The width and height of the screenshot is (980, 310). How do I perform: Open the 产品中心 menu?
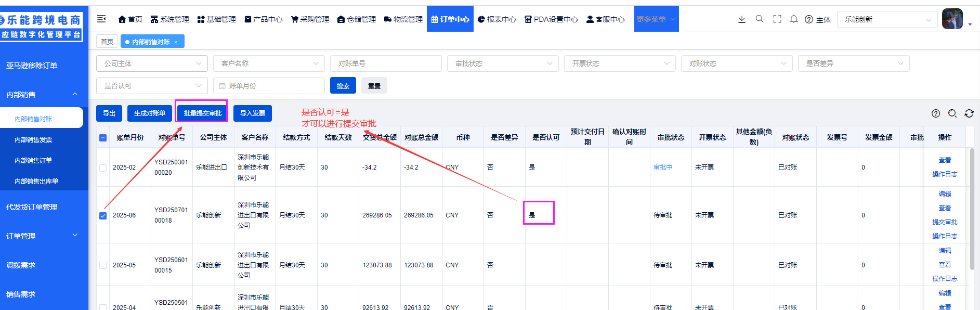tap(264, 19)
